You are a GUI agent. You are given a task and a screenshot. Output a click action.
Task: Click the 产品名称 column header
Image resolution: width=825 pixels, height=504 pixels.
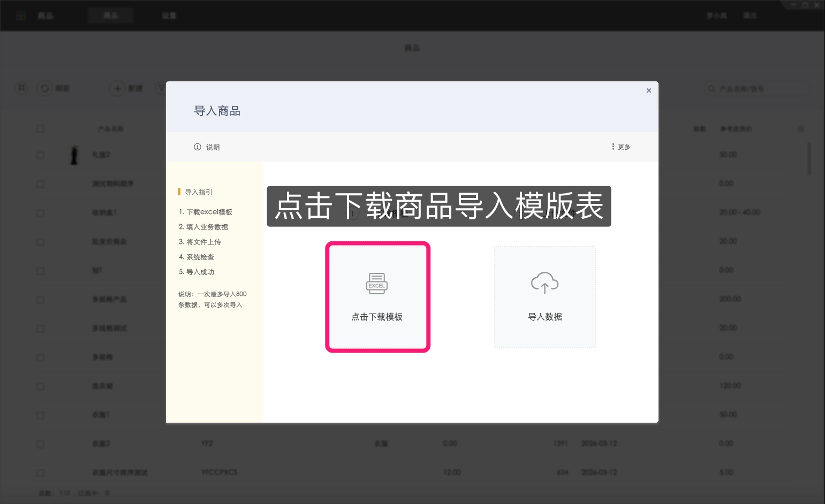pyautogui.click(x=110, y=129)
